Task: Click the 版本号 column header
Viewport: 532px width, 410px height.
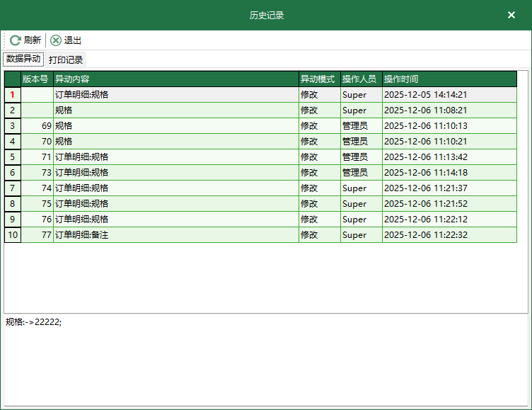Action: (x=37, y=79)
